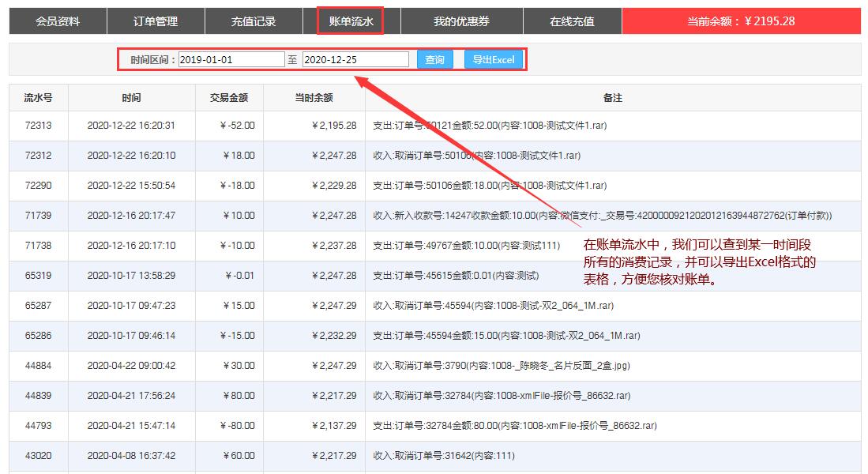Select serial number 65287

38,306
